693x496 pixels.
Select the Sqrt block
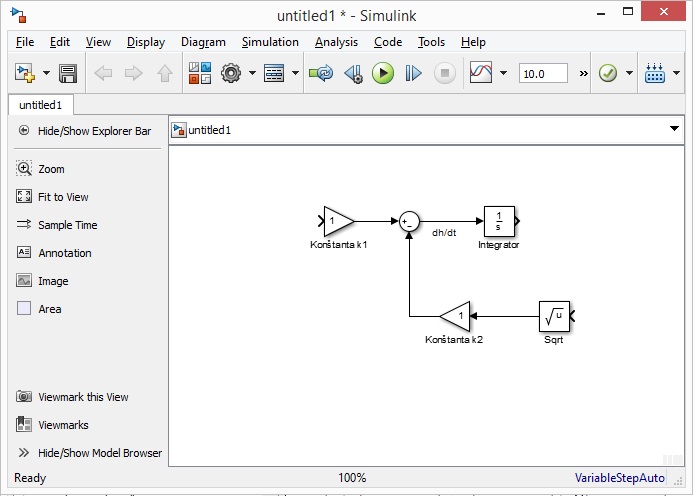pyautogui.click(x=554, y=316)
